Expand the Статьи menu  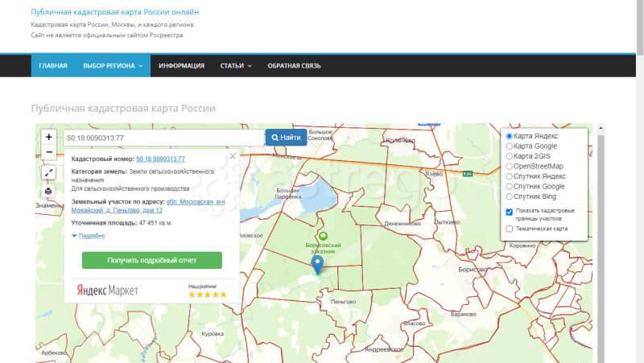point(236,65)
